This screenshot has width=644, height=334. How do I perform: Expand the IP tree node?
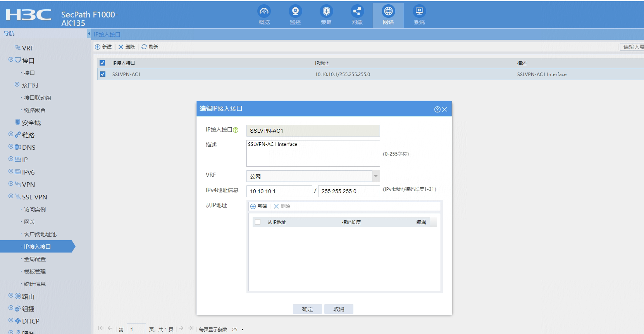(11, 159)
